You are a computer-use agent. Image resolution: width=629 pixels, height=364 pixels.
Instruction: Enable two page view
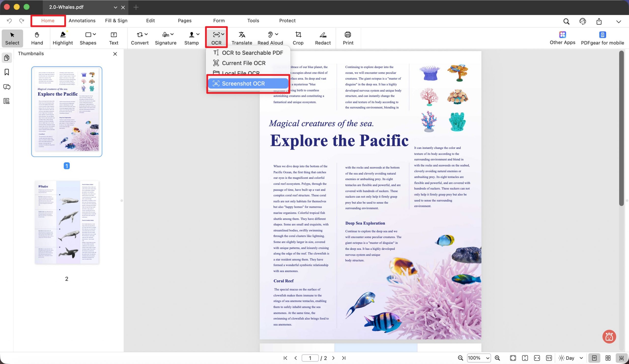tap(608, 358)
